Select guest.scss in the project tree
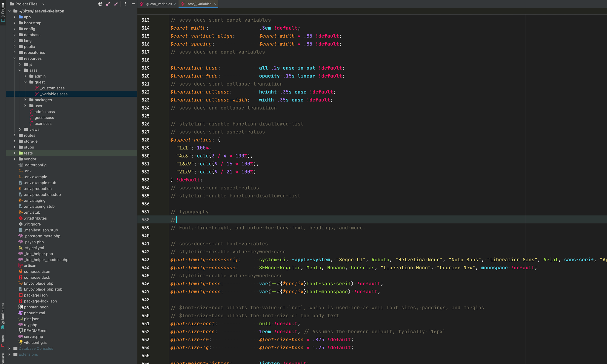 44,117
